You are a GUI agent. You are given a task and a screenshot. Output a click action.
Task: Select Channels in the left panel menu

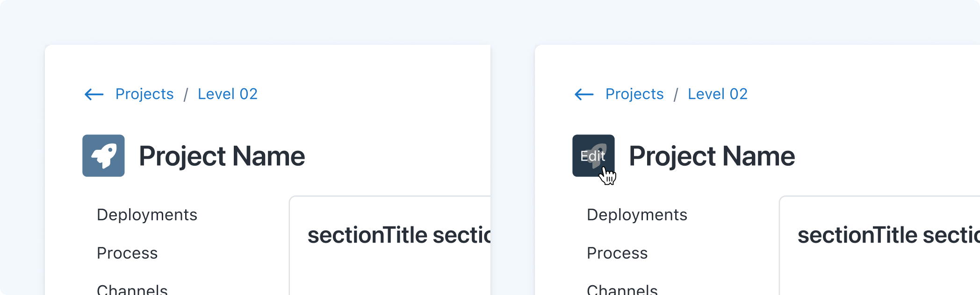(x=132, y=289)
